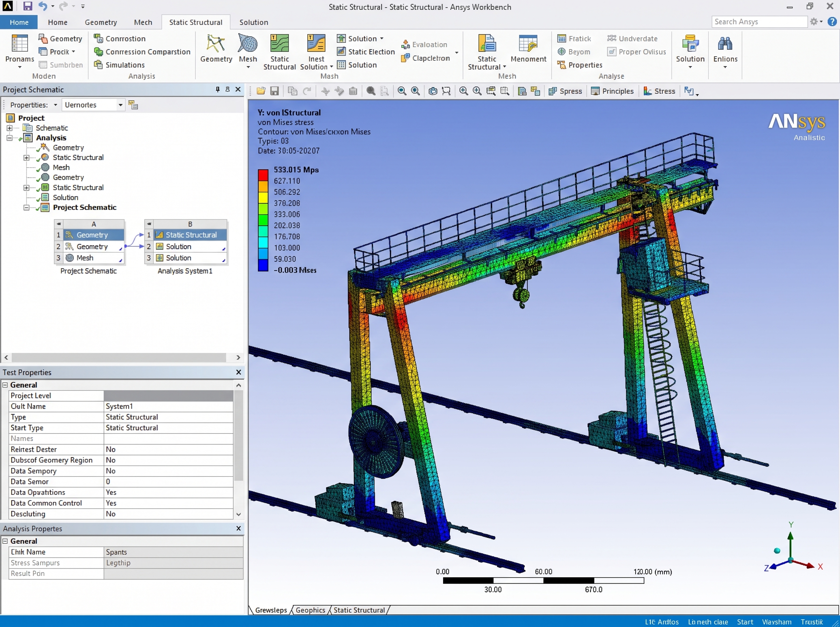Click the help question mark icon

pos(832,22)
